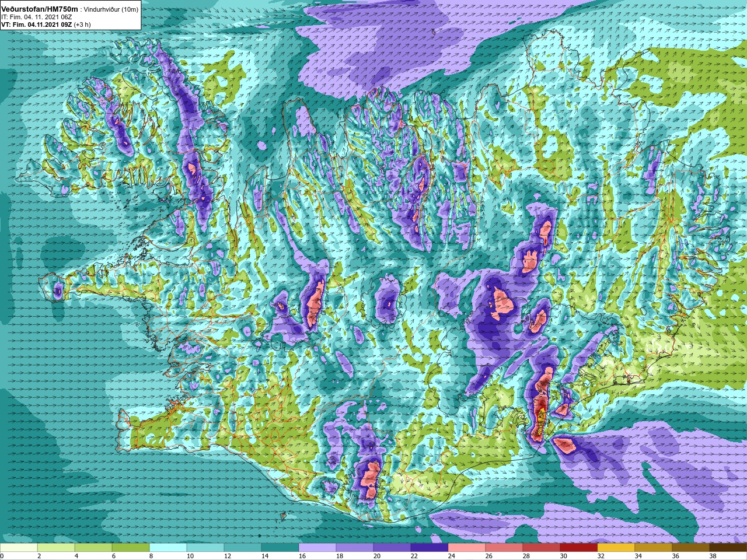Screen dimensions: 747x560
Task: Click the legend scale label "38"
Action: 713,556
